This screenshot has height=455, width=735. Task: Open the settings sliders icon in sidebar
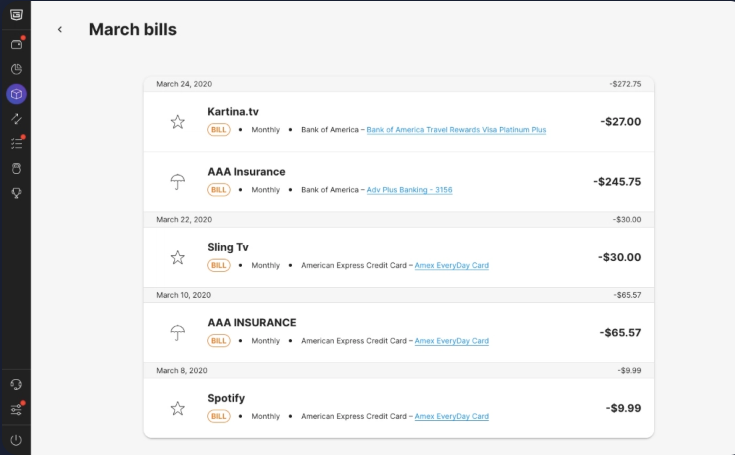tap(16, 410)
